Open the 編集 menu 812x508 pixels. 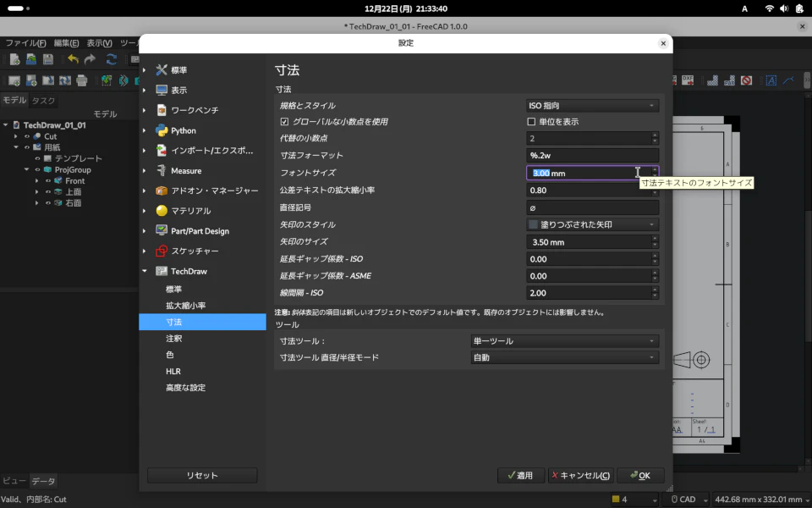click(66, 43)
